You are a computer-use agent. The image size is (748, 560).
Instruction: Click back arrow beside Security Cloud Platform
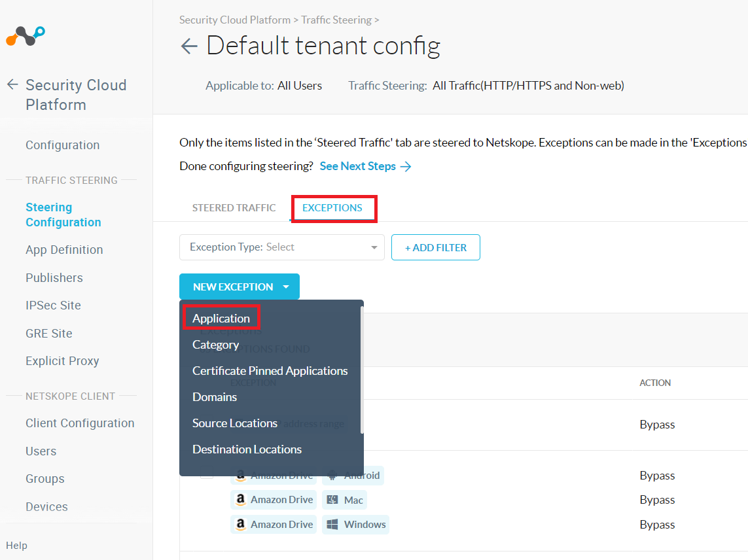pyautogui.click(x=12, y=85)
